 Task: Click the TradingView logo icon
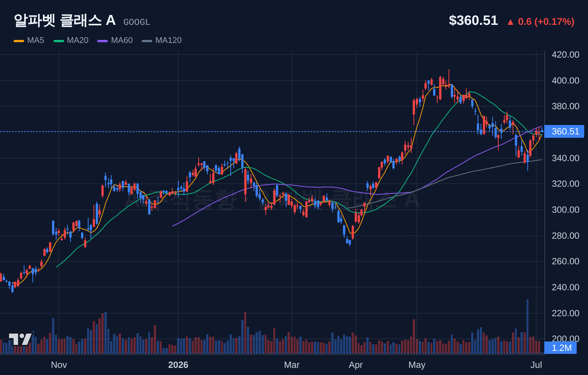20,339
